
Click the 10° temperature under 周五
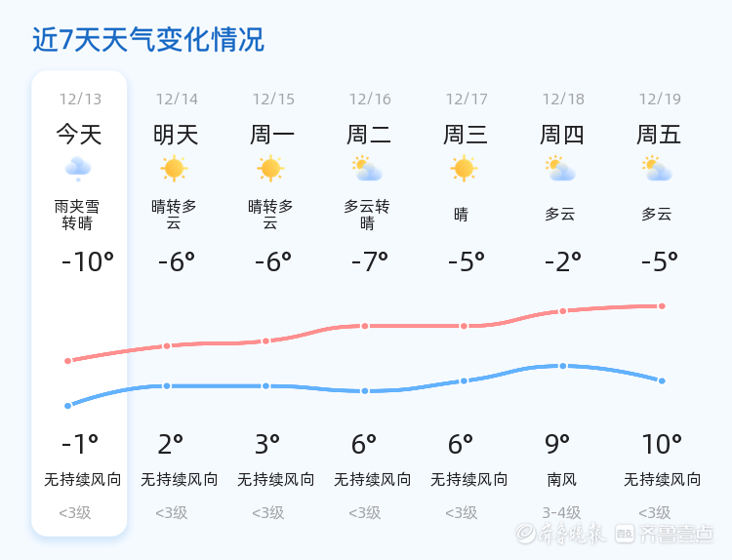click(662, 445)
